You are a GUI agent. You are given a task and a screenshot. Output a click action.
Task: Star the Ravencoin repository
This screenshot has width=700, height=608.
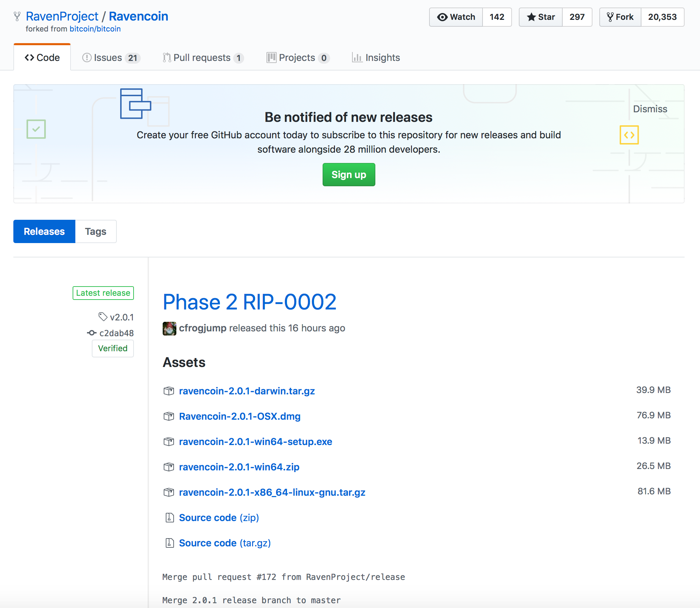541,17
